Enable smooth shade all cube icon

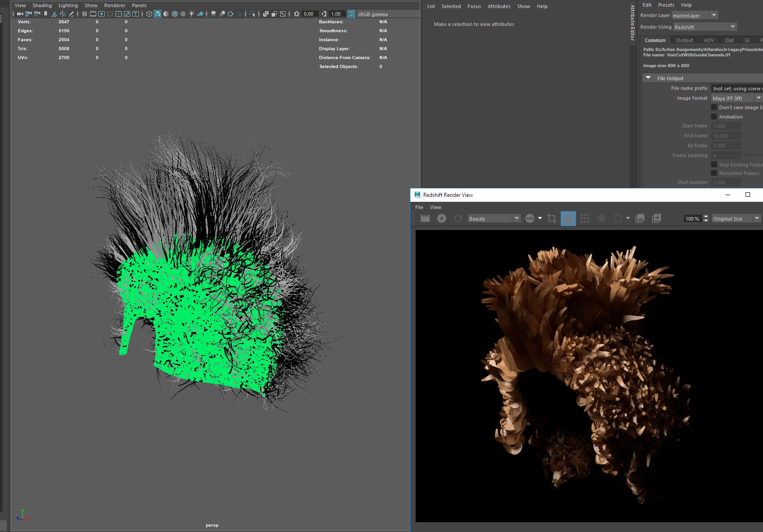(158, 14)
